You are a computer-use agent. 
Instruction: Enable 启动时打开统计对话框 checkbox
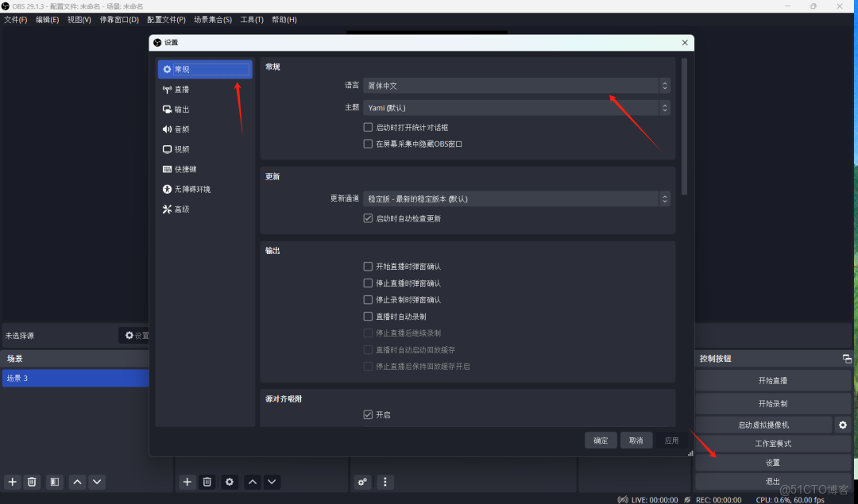(x=368, y=127)
